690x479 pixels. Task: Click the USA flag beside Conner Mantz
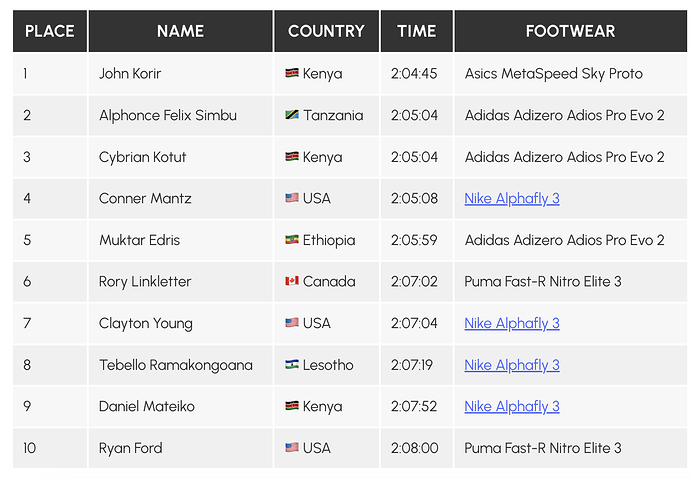tap(292, 199)
